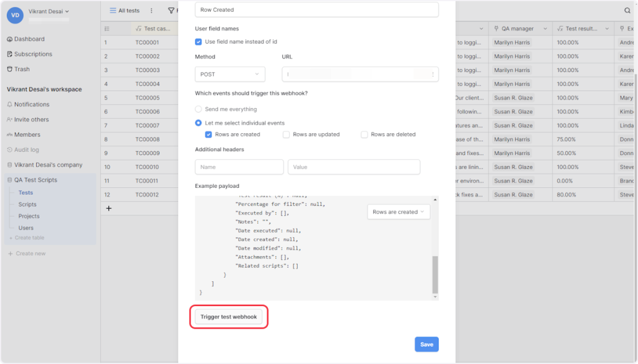Enable the Rows are updated checkbox
The width and height of the screenshot is (638, 364).
[x=287, y=134]
